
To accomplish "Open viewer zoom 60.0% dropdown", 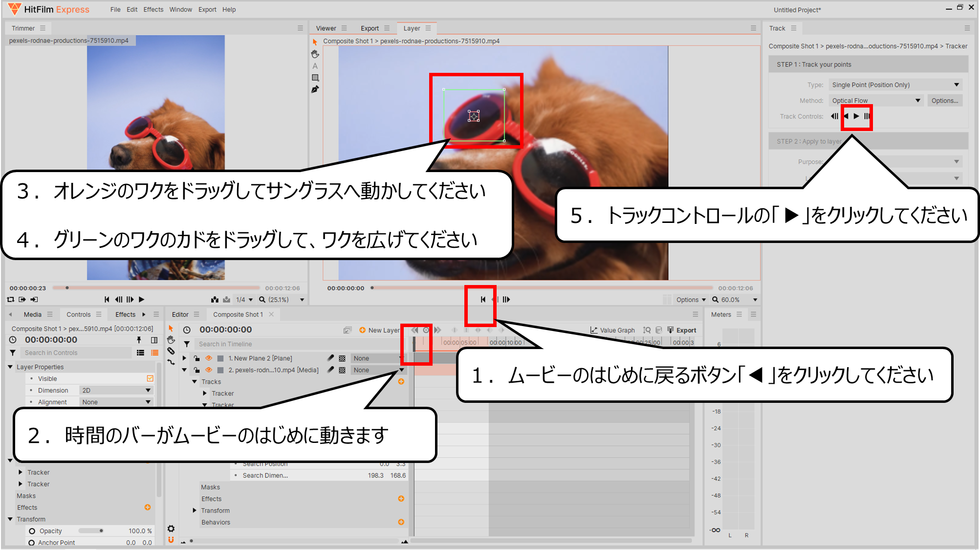I will tap(735, 300).
